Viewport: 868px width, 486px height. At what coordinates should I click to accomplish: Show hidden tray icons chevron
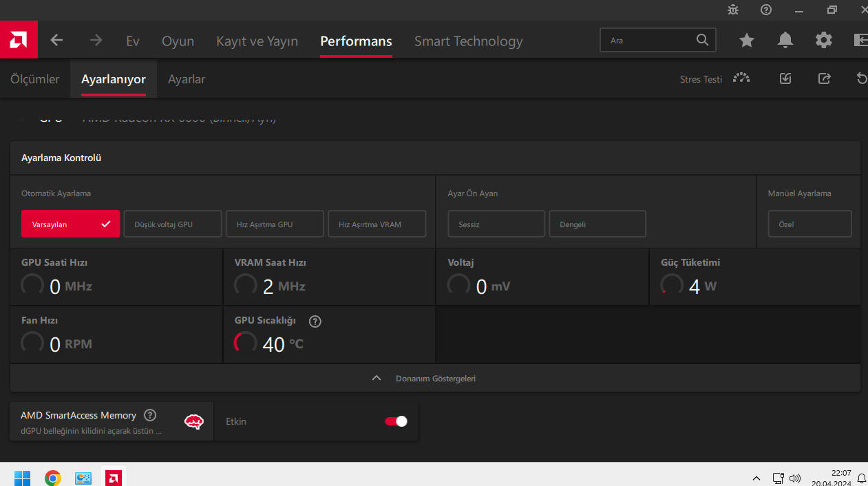coord(756,478)
